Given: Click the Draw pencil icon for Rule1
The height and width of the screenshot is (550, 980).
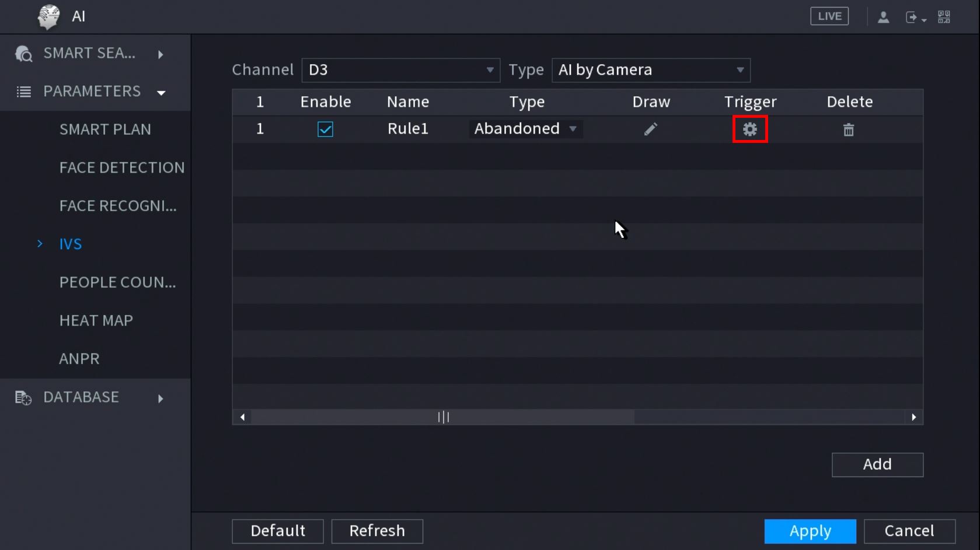Looking at the screenshot, I should 650,129.
